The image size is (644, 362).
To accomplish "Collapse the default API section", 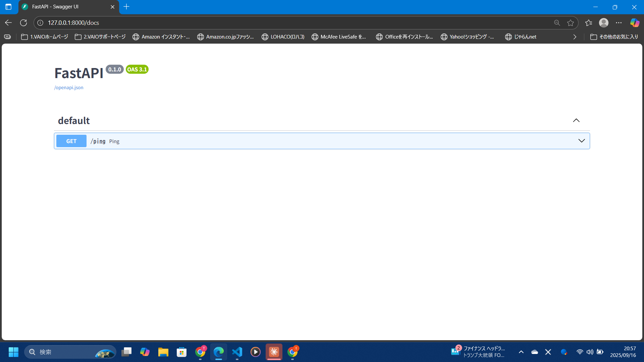I will coord(576,120).
